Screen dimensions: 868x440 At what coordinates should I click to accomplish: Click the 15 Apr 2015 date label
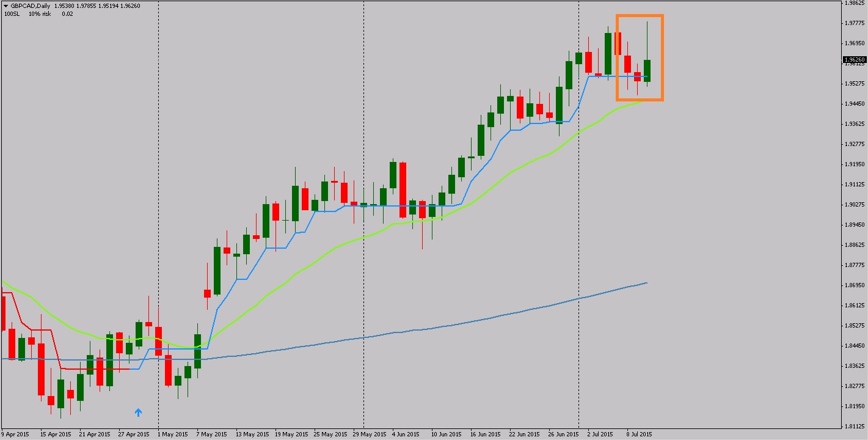click(56, 435)
